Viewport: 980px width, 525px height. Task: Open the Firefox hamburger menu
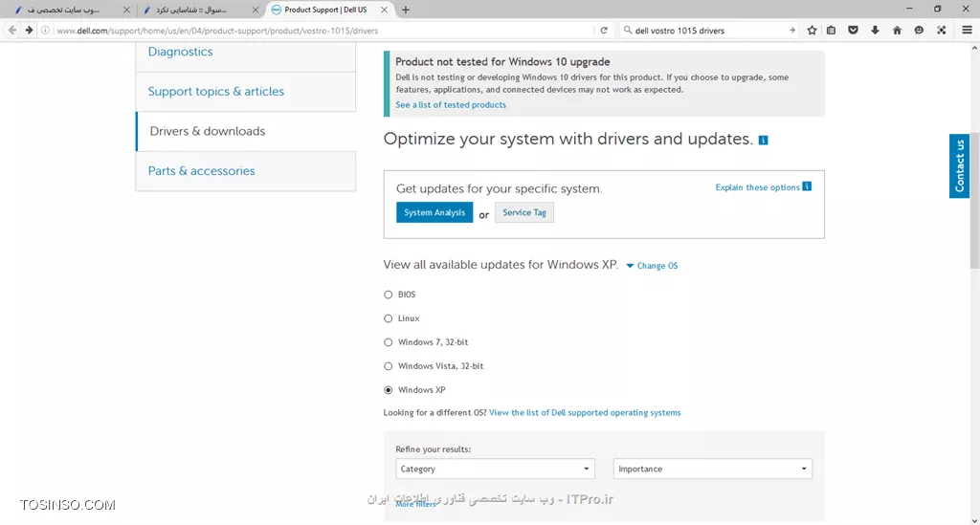(x=967, y=30)
